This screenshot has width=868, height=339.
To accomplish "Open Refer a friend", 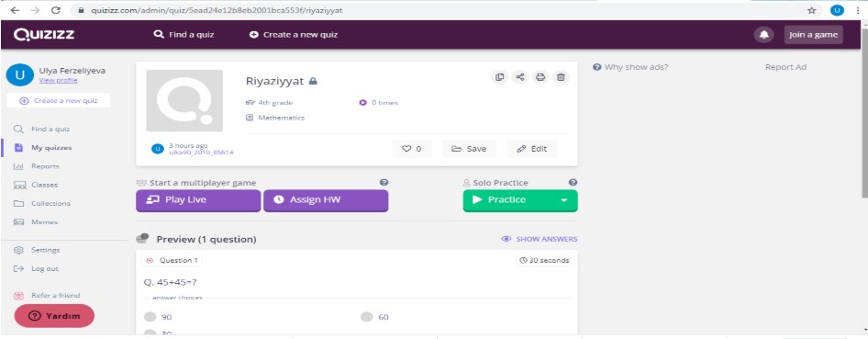I will tap(47, 295).
